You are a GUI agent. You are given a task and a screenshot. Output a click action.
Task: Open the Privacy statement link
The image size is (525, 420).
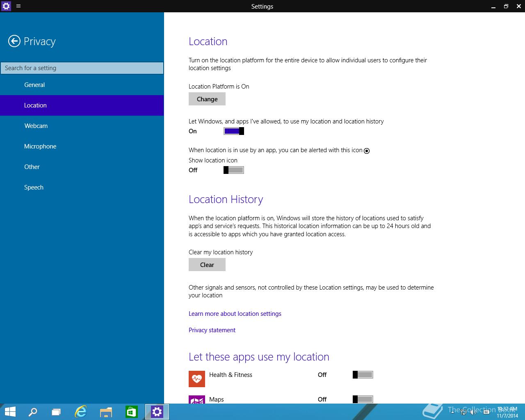click(212, 330)
